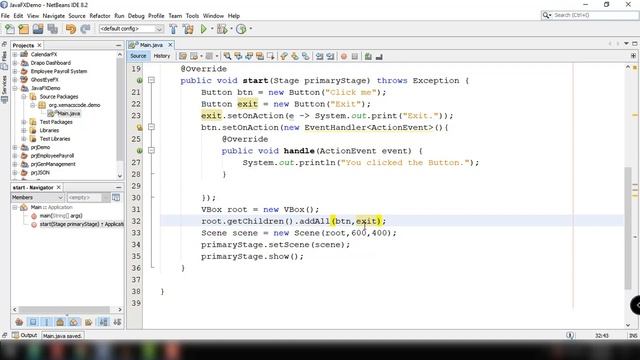
Task: Toggle Show Inherited Members in Navigator
Action: [x=19, y=322]
